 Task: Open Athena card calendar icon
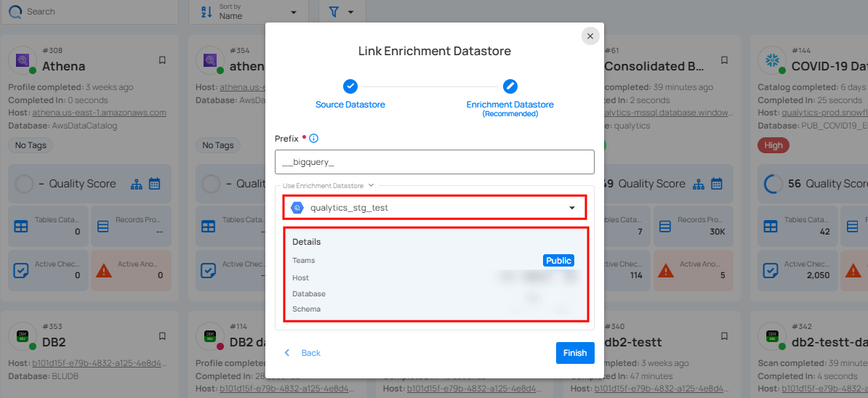tap(154, 184)
